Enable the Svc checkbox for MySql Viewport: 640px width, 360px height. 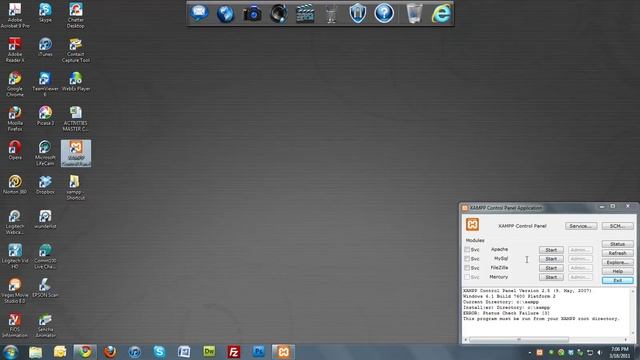467,259
